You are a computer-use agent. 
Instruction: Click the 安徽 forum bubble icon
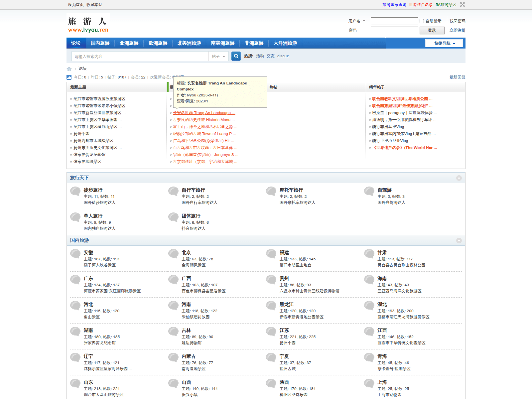click(x=75, y=254)
